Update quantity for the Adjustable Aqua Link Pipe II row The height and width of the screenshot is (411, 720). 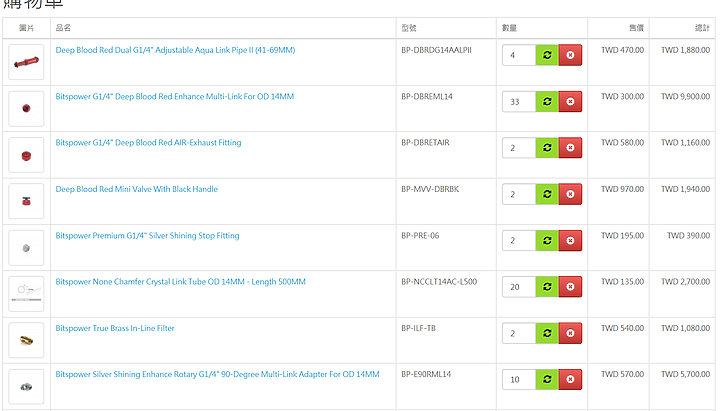click(547, 55)
